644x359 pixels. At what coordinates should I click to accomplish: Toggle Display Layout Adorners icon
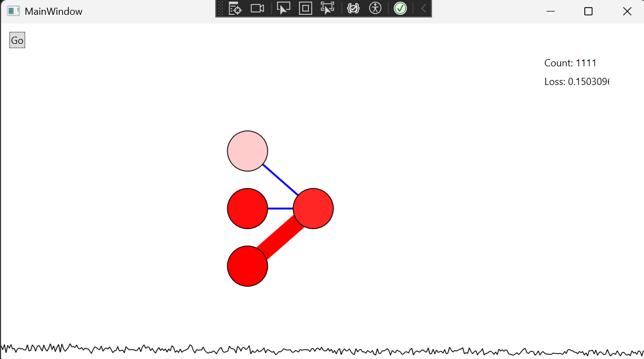(x=306, y=8)
